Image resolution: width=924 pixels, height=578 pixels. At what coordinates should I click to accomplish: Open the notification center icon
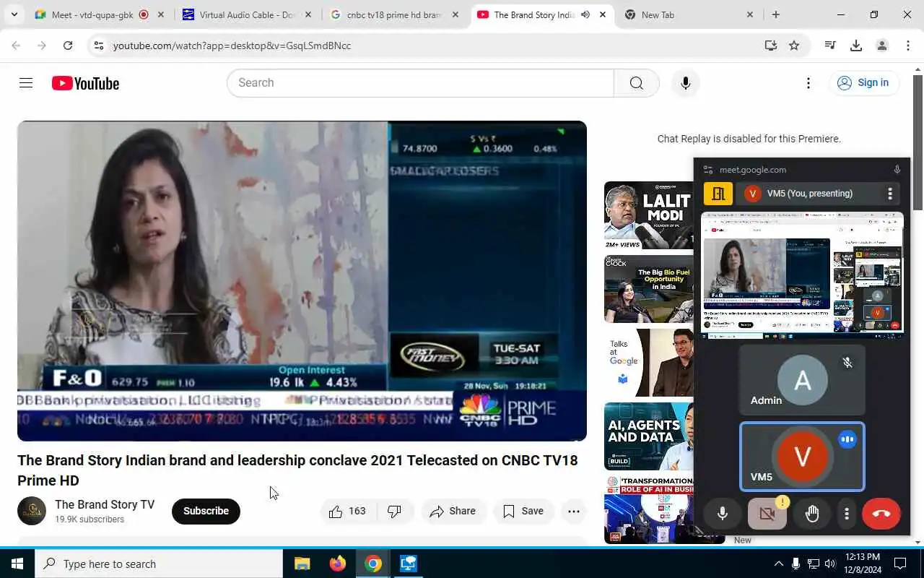point(900,564)
